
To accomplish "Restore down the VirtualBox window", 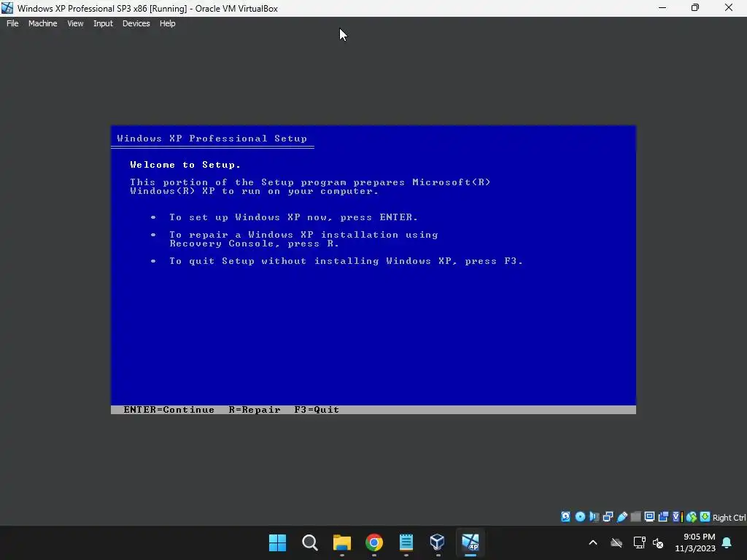I will tap(695, 8).
